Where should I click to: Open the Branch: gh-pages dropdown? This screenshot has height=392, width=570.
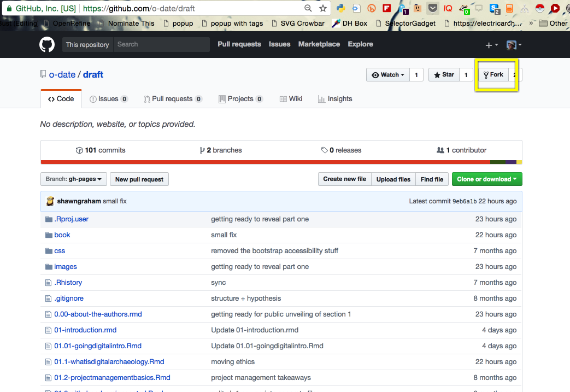point(73,179)
